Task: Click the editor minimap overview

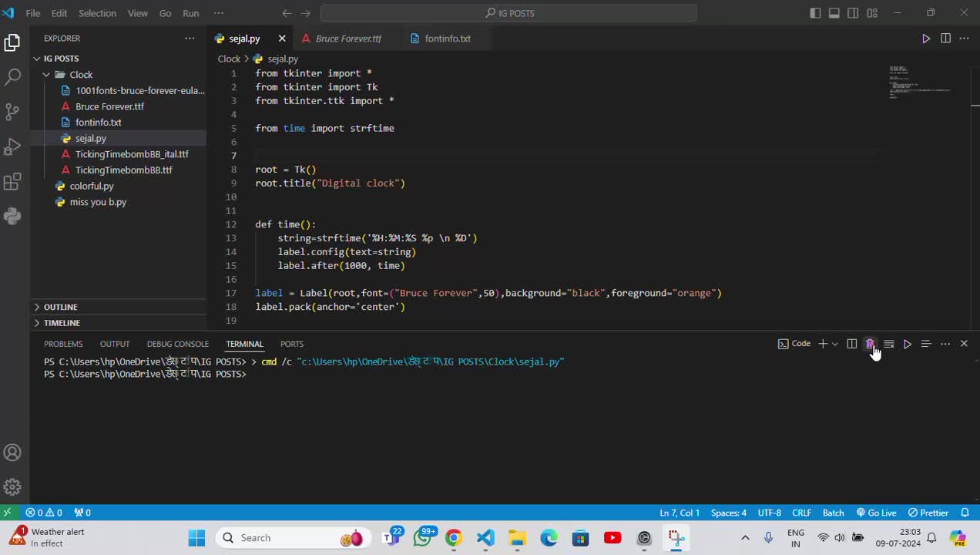Action: point(922,82)
